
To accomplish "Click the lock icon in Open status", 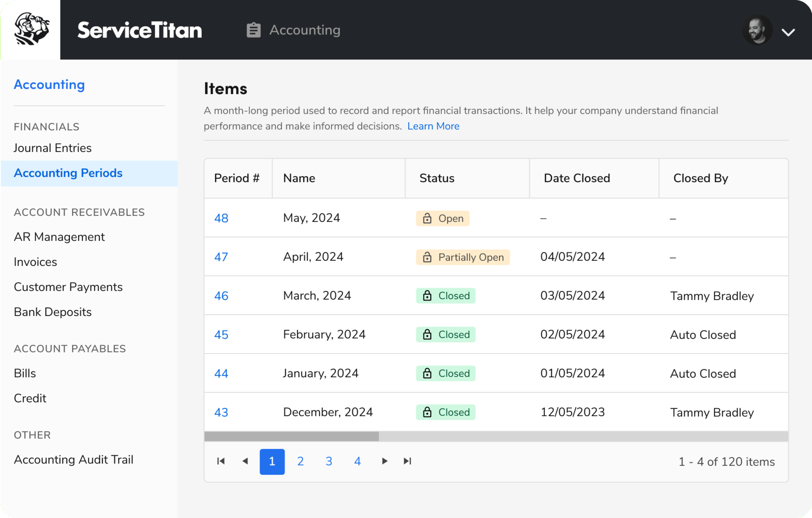I will pyautogui.click(x=427, y=218).
